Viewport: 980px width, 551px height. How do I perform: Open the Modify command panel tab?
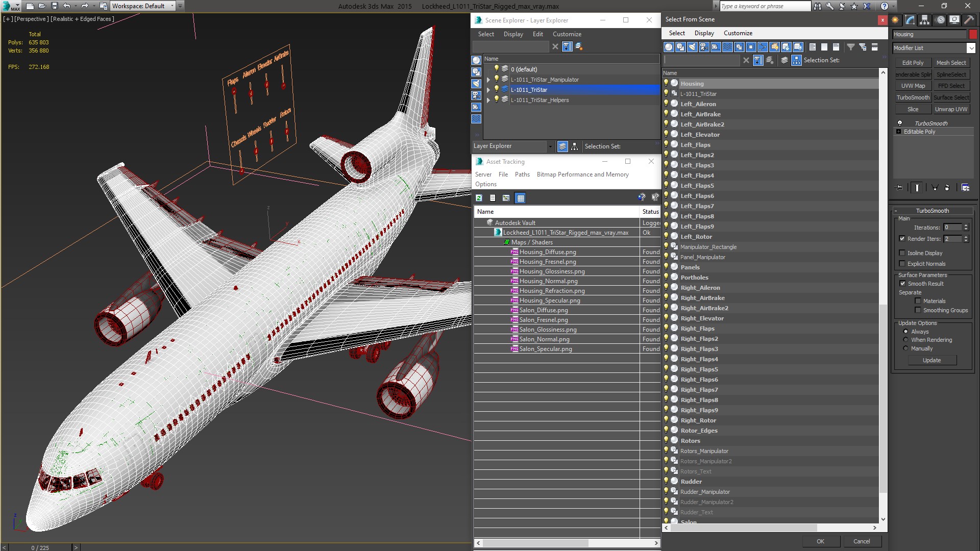pos(910,20)
